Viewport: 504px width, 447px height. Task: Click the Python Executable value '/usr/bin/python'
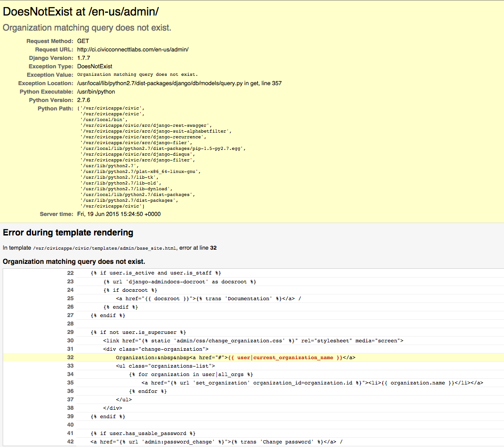(96, 92)
